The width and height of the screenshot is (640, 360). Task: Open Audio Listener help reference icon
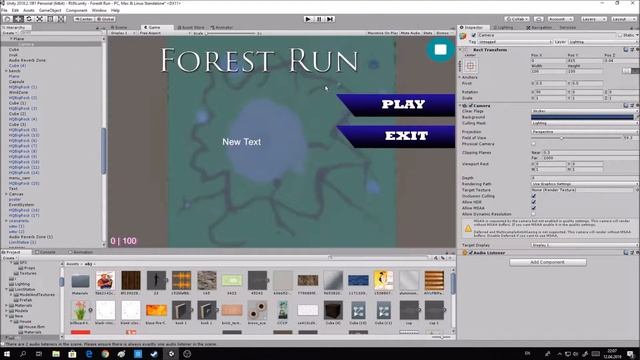pos(626,253)
